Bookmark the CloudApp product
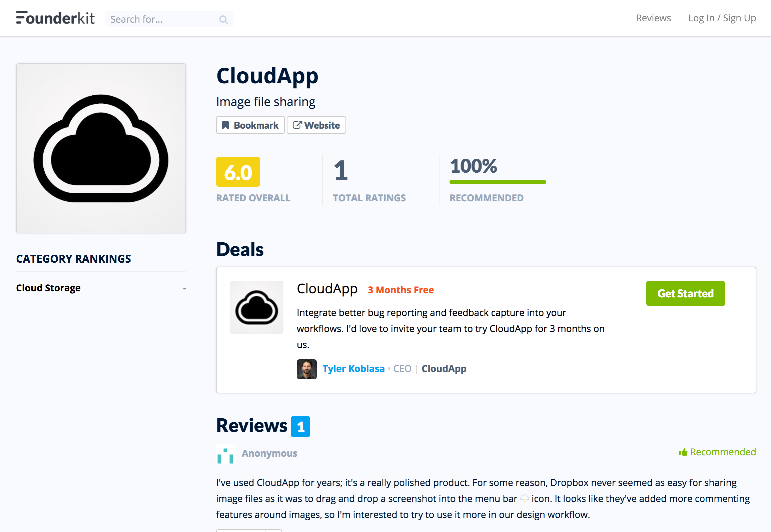Screen dimensions: 771x532 (250, 125)
